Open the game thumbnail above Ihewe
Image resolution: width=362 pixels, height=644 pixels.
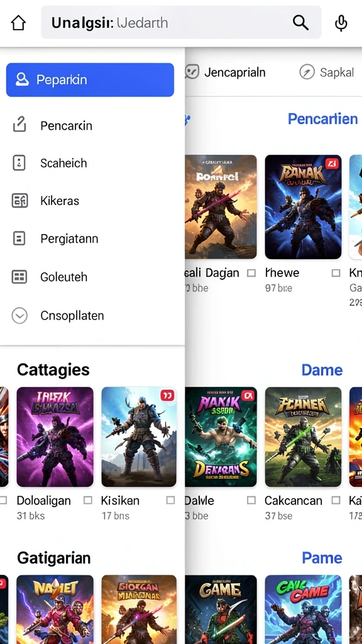coord(303,206)
